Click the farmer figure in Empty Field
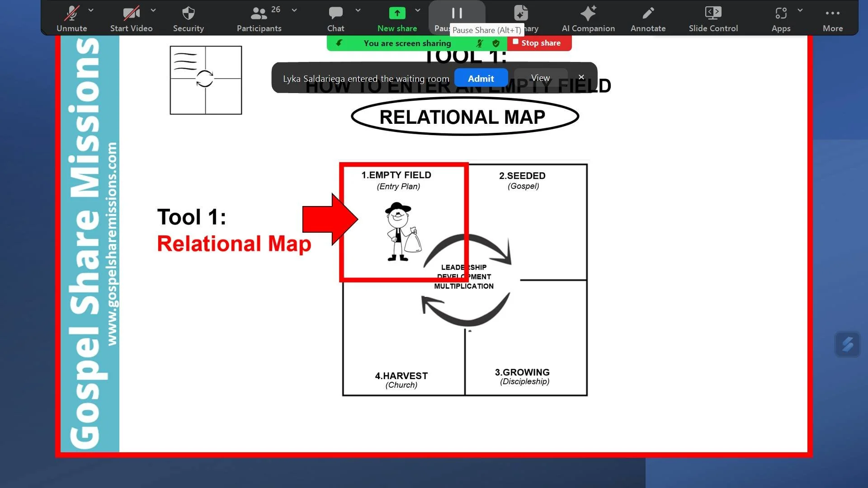 coord(403,232)
